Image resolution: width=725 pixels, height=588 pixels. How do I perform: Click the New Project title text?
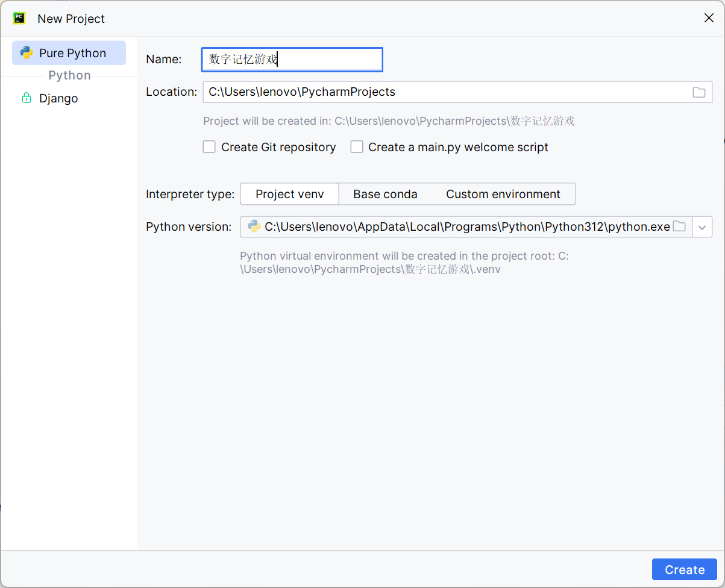[x=71, y=19]
